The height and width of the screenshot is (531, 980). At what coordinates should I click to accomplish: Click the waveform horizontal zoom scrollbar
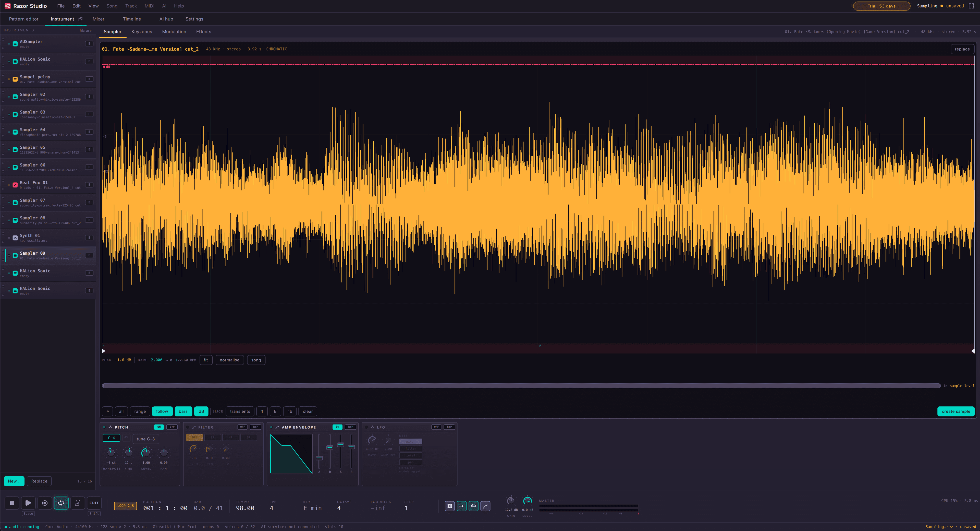[521, 386]
